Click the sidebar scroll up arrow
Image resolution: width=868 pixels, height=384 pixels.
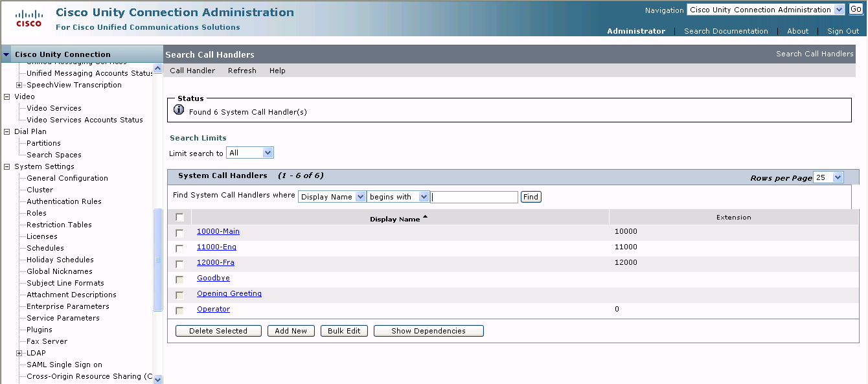click(157, 67)
